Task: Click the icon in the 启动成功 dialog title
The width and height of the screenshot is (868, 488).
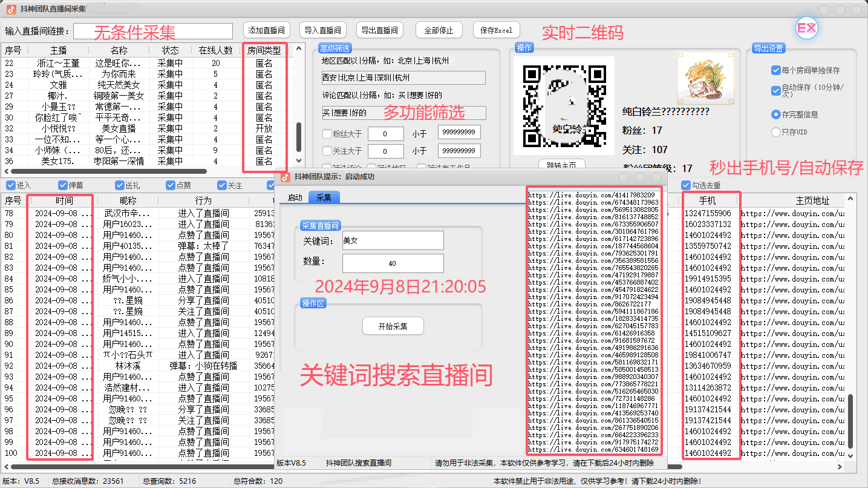Action: coord(286,177)
